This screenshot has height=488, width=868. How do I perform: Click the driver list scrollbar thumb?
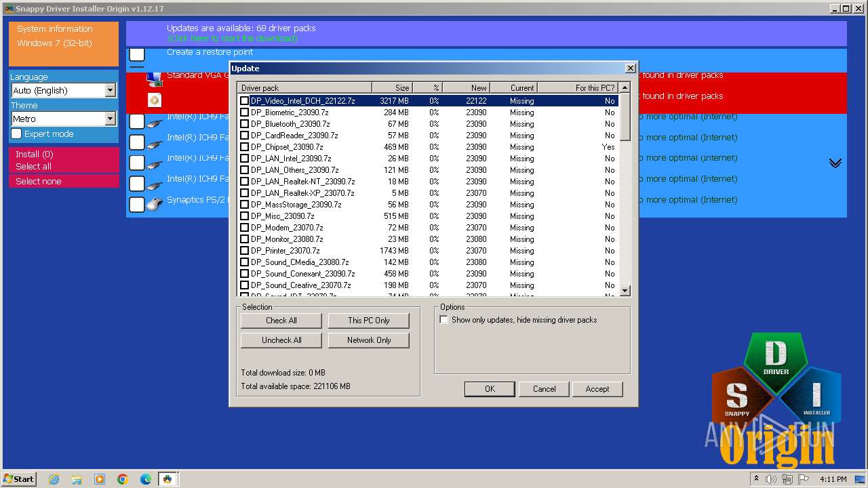point(625,117)
